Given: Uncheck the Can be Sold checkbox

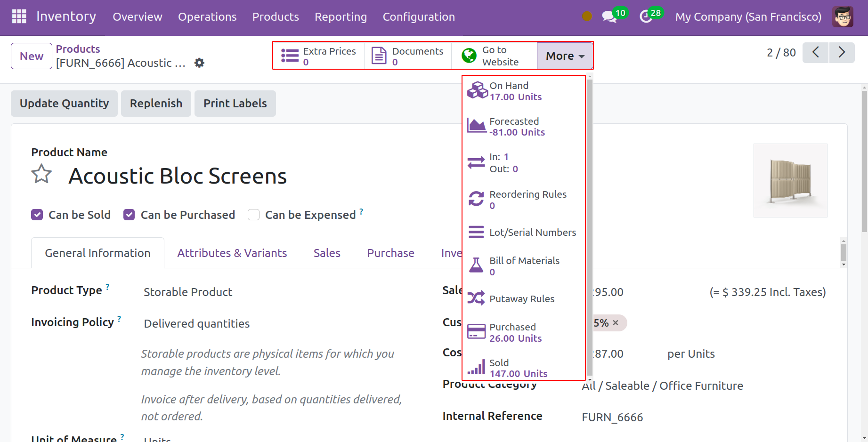Looking at the screenshot, I should (x=37, y=215).
